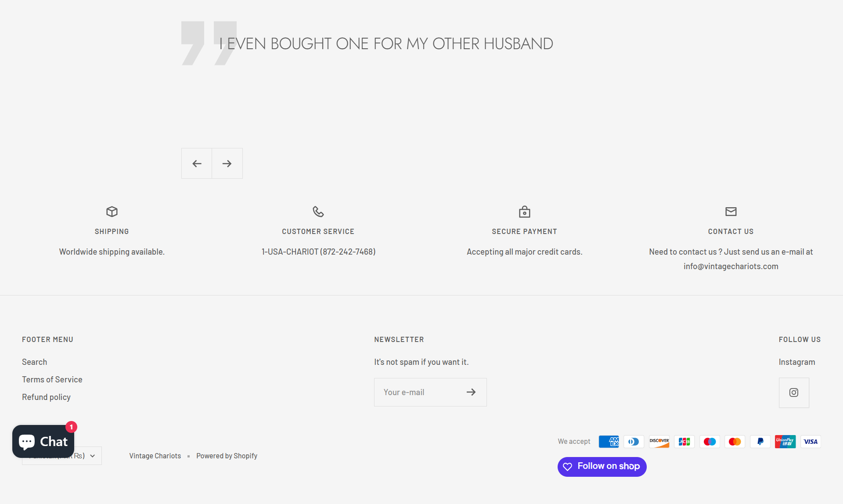843x504 pixels.
Task: Click the PayPal payment icon
Action: pyautogui.click(x=760, y=442)
